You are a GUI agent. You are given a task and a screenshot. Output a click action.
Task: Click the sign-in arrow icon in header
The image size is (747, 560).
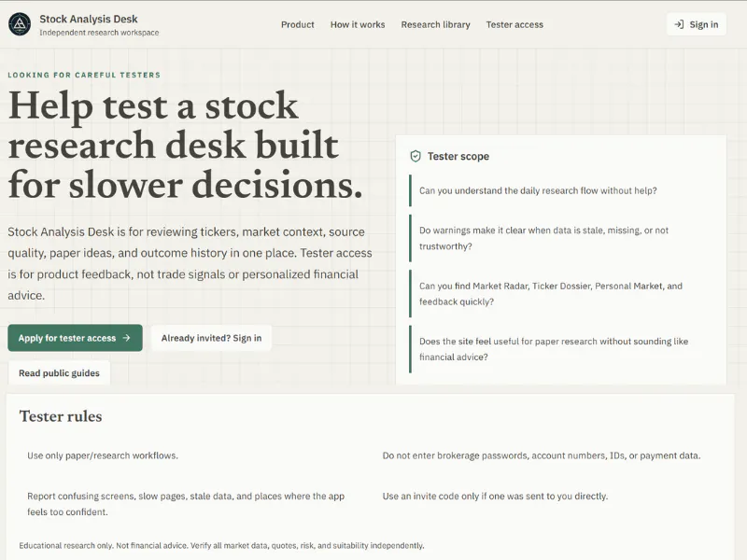pos(679,24)
